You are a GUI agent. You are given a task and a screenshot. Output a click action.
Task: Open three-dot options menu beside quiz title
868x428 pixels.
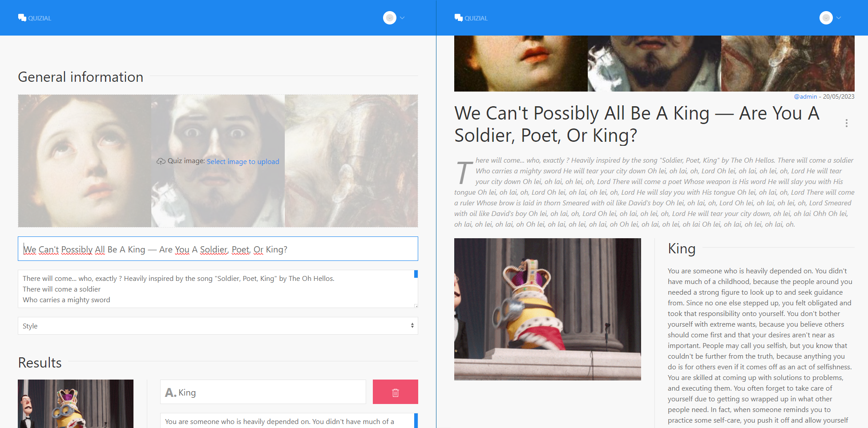click(846, 123)
